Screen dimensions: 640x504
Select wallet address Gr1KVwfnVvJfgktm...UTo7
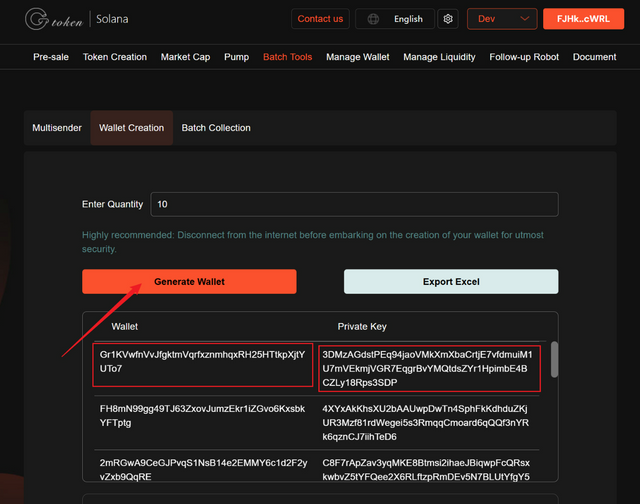point(202,362)
